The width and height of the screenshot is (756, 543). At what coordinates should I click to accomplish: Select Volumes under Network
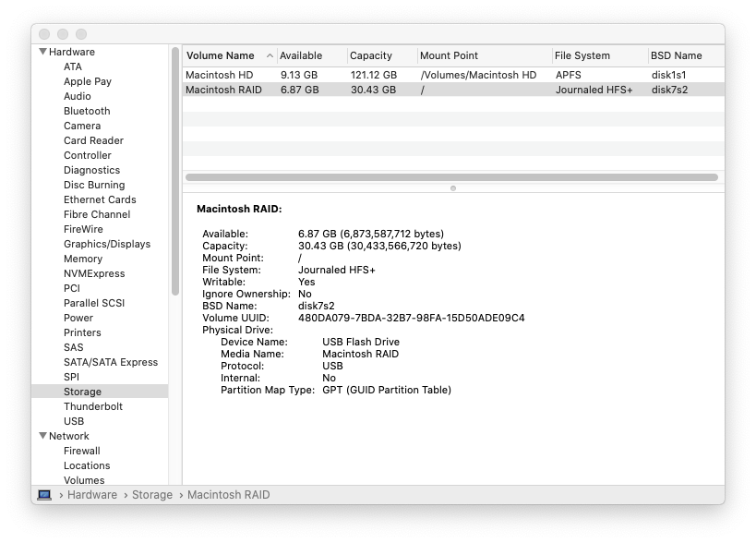click(84, 480)
